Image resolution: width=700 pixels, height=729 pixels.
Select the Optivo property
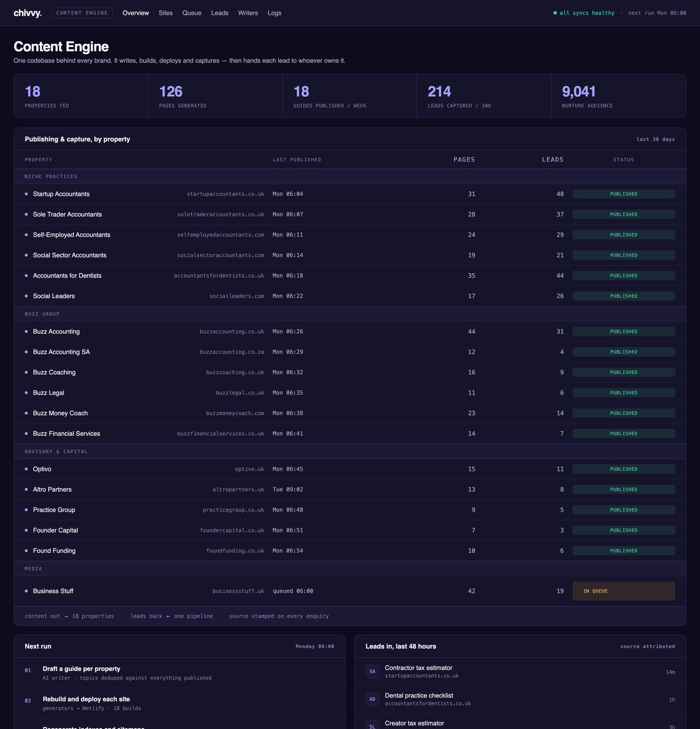tap(42, 469)
